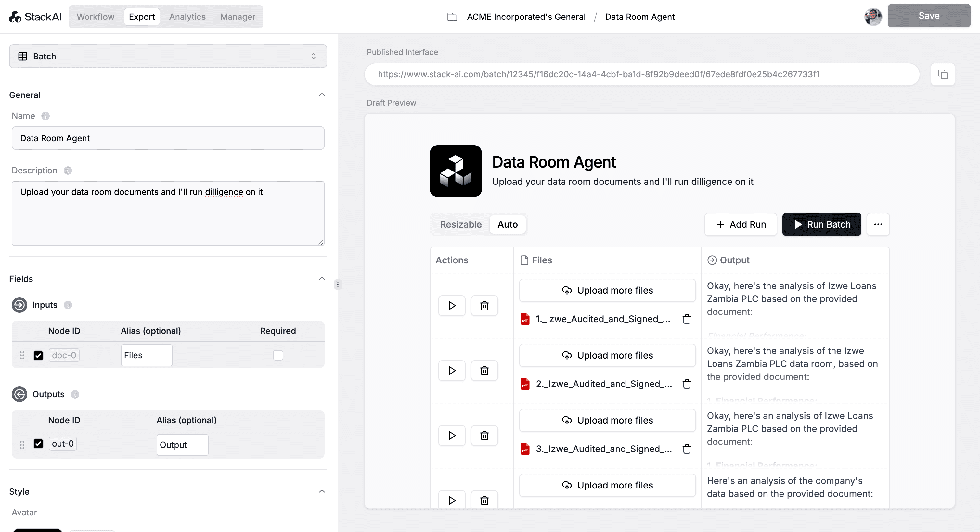Click Data Room Agent breadcrumb
The height and width of the screenshot is (532, 980).
tap(639, 17)
